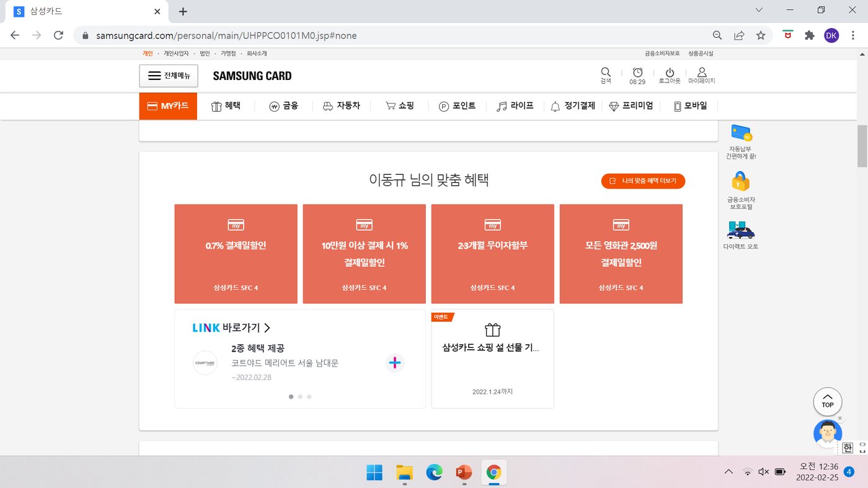The image size is (868, 488).
Task: Select the first carousel dot
Action: coord(291,396)
